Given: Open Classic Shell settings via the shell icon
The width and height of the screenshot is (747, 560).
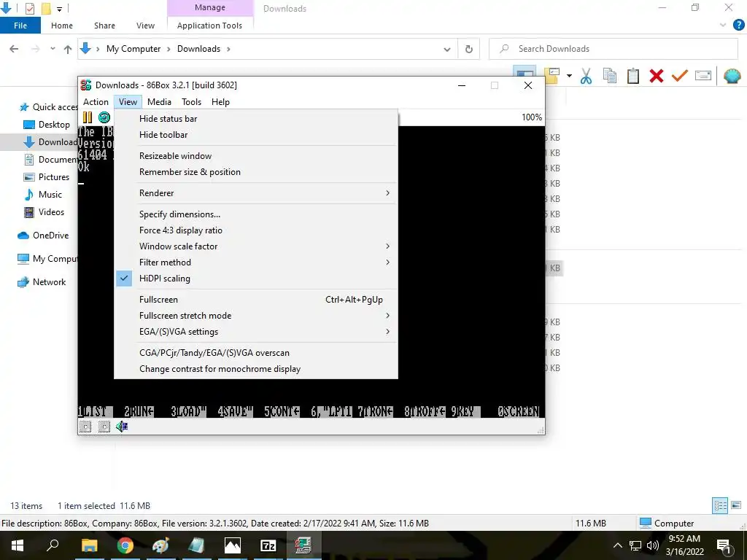Looking at the screenshot, I should tap(732, 76).
